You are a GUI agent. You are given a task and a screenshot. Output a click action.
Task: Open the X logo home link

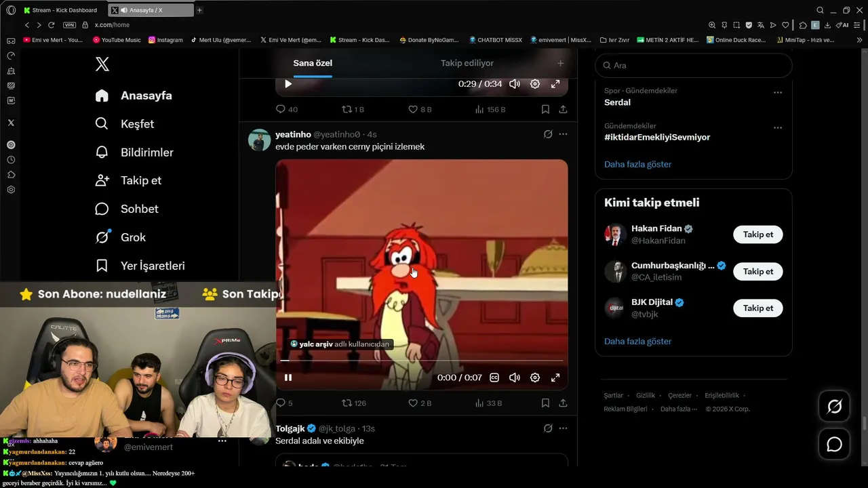[x=102, y=64]
